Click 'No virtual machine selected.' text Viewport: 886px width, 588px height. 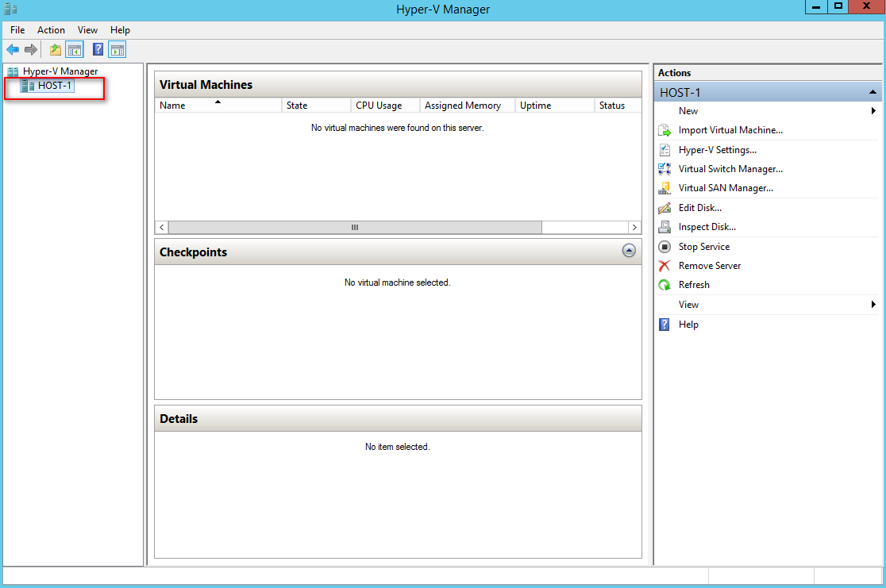(397, 282)
